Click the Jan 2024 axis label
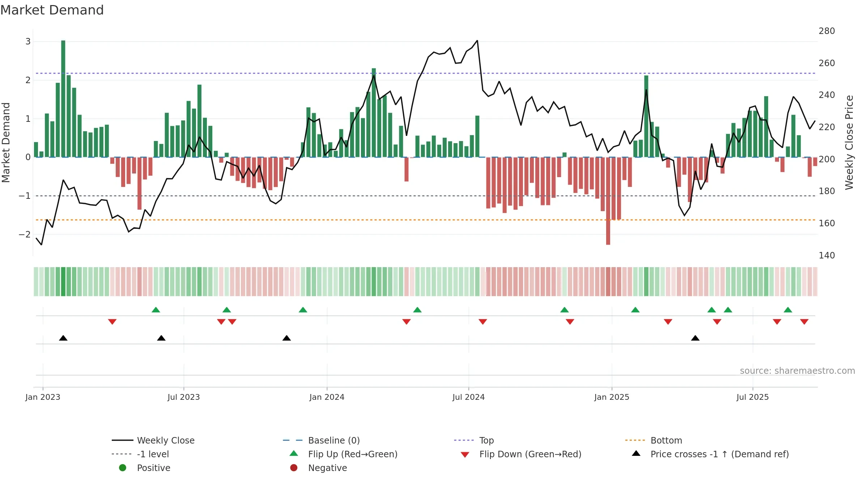Viewport: 868px width, 488px height. (327, 397)
